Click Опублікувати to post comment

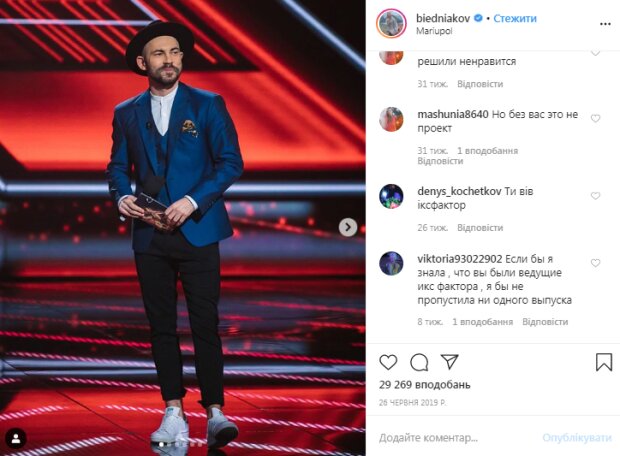(x=577, y=437)
